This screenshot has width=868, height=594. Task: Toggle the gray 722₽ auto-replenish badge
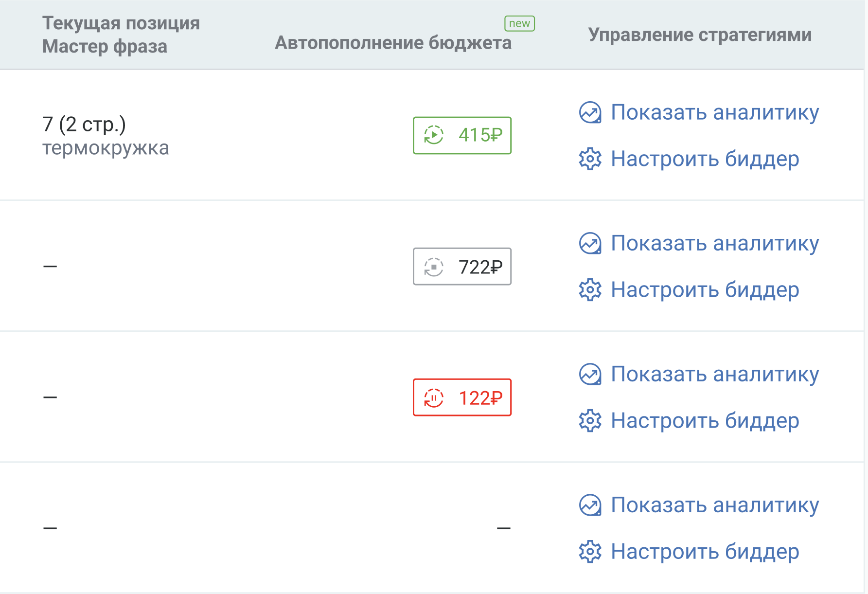462,266
